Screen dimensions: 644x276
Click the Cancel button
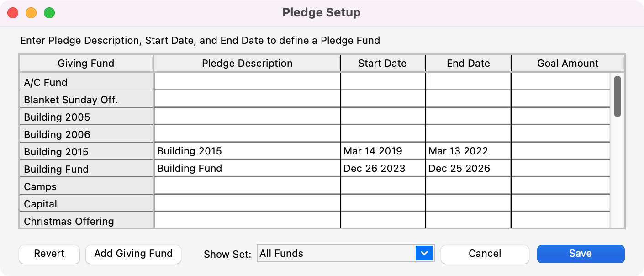485,254
